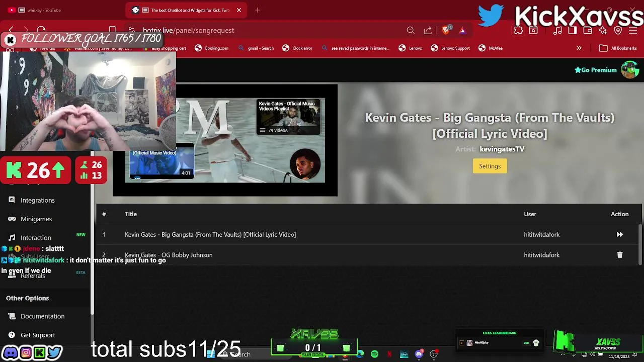This screenshot has height=362, width=644.
Task: Open Microsoft Edge from the taskbar
Action: coord(360,354)
